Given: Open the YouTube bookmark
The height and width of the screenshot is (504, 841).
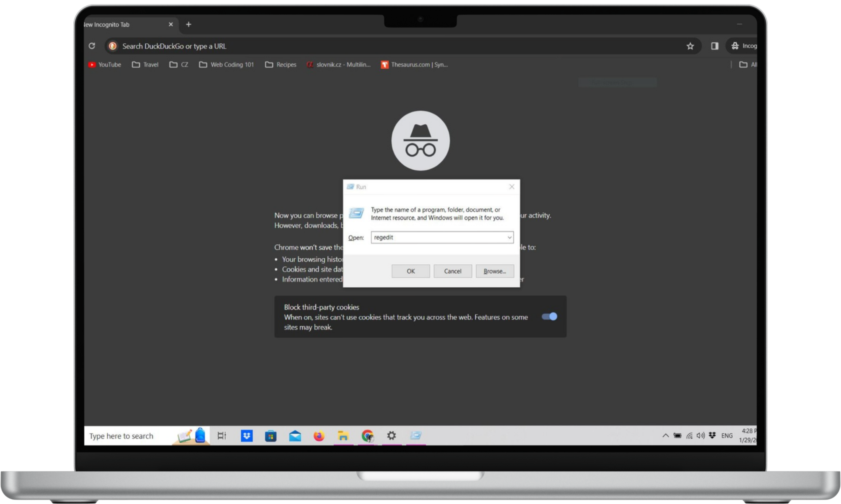Looking at the screenshot, I should point(105,65).
